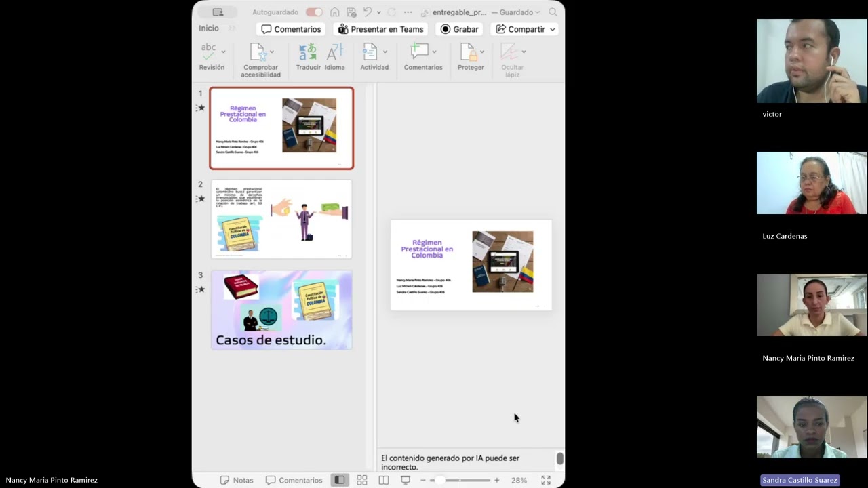This screenshot has width=868, height=488.
Task: Click Comprobar accesibilidad icon
Action: [258, 52]
